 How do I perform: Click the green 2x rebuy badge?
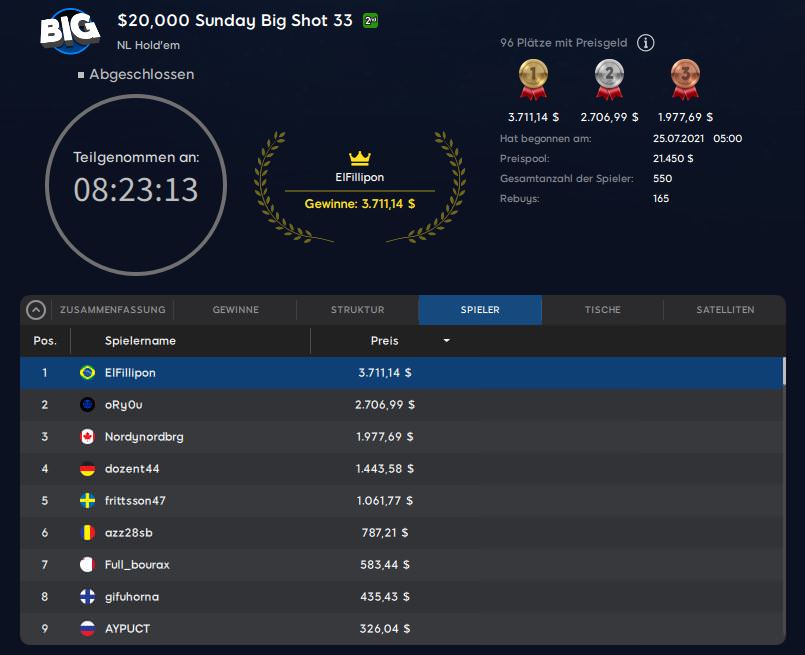[370, 21]
